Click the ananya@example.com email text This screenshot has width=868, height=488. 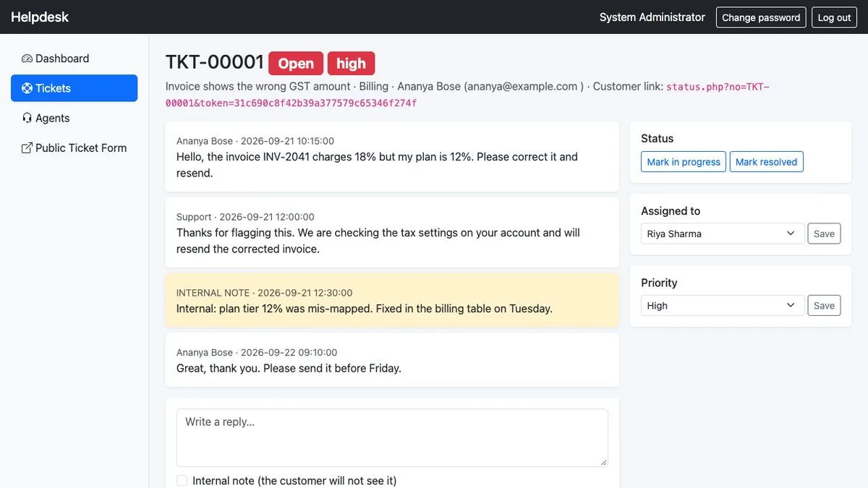pos(522,86)
